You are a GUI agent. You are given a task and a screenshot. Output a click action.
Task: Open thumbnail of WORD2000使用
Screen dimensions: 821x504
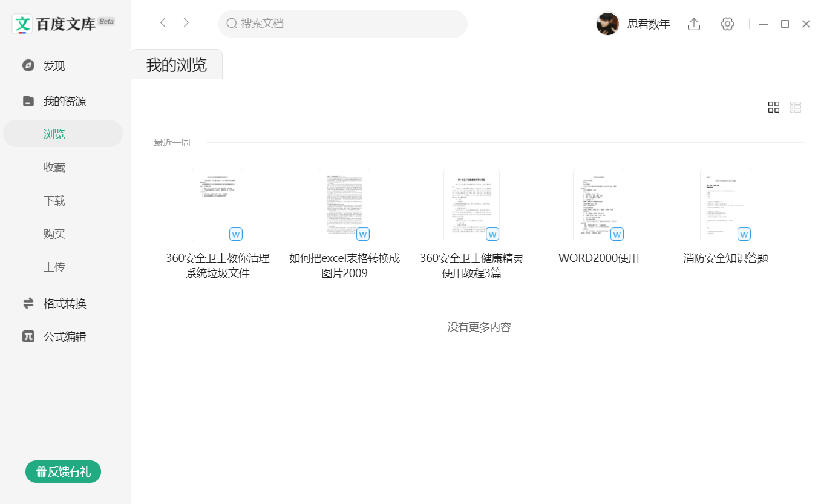tap(599, 205)
